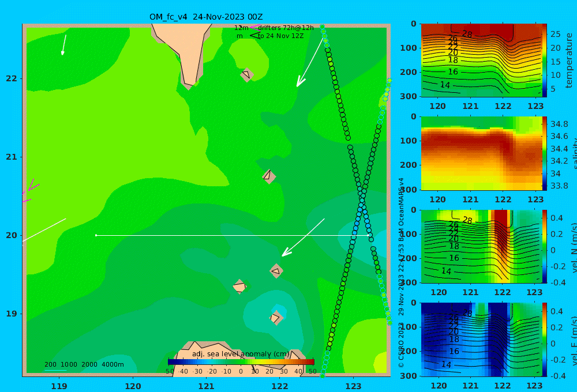This screenshot has width=577, height=392.
Task: Click latitude label 19 on the main map
Action: click(x=12, y=314)
